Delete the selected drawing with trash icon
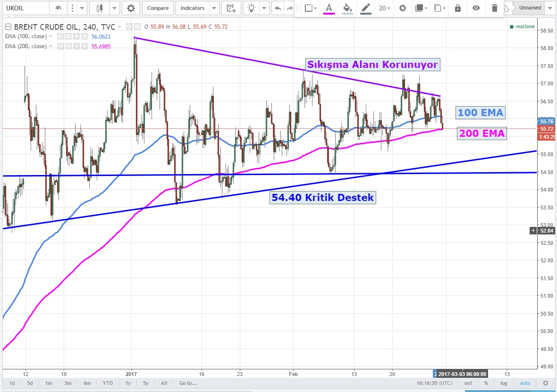 coord(494,8)
